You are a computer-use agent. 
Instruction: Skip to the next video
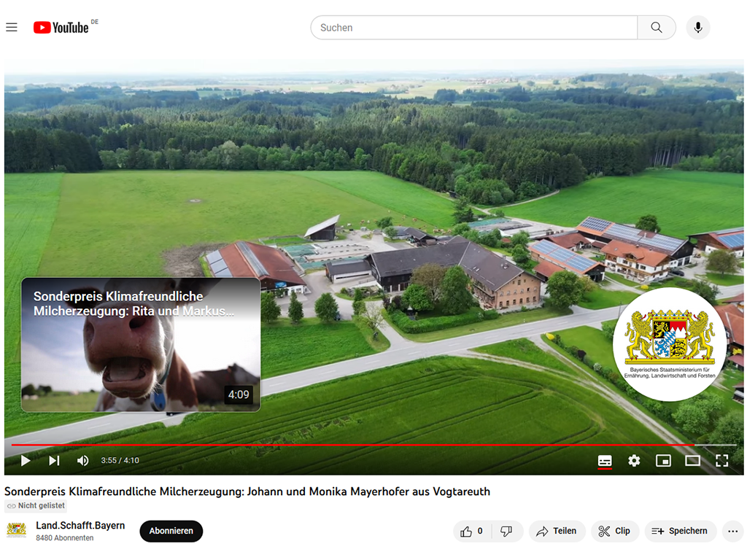pyautogui.click(x=54, y=460)
